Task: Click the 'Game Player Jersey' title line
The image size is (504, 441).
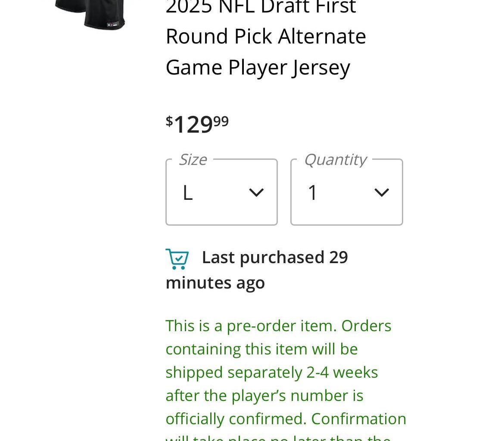Action: pyautogui.click(x=258, y=68)
